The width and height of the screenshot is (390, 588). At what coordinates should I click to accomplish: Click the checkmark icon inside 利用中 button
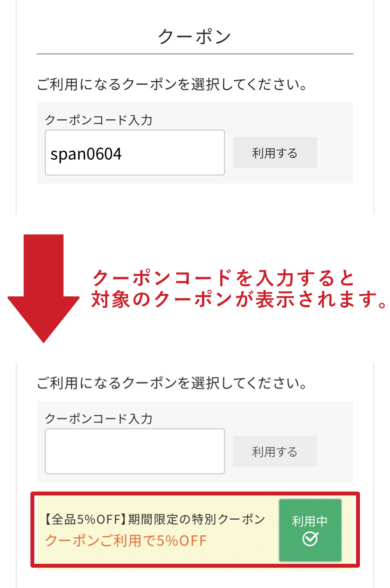click(x=310, y=539)
